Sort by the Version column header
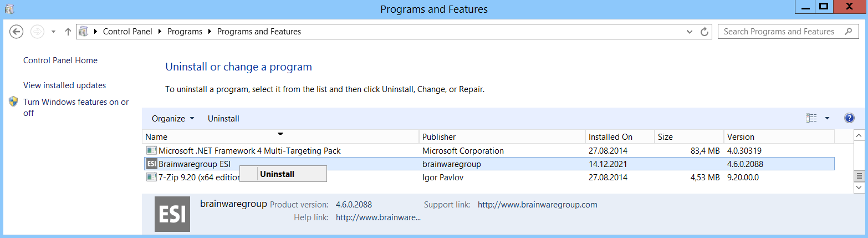868x238 pixels. 779,136
